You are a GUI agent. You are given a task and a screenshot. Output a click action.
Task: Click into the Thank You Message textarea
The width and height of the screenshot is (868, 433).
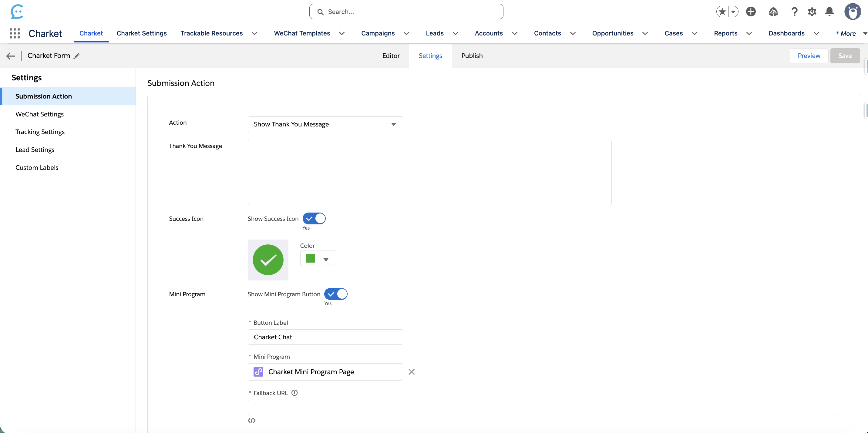point(429,172)
